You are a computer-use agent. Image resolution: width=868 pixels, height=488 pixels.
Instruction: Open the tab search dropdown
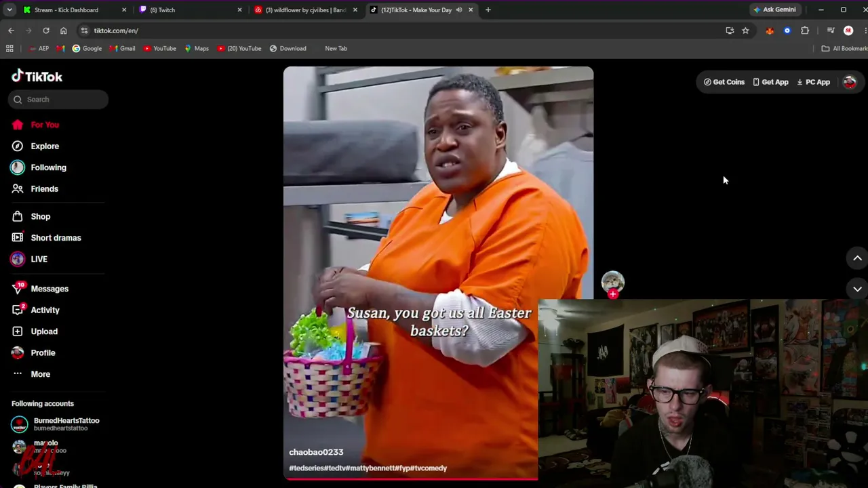9,10
